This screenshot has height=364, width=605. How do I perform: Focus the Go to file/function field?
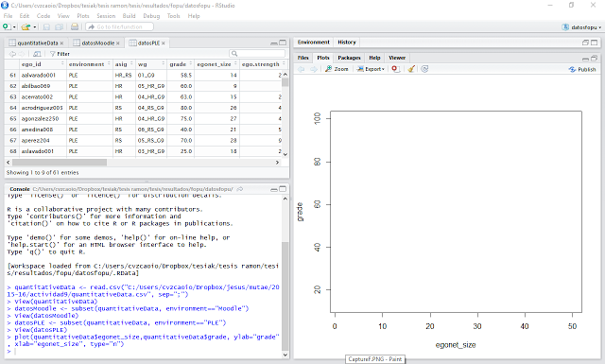[119, 27]
